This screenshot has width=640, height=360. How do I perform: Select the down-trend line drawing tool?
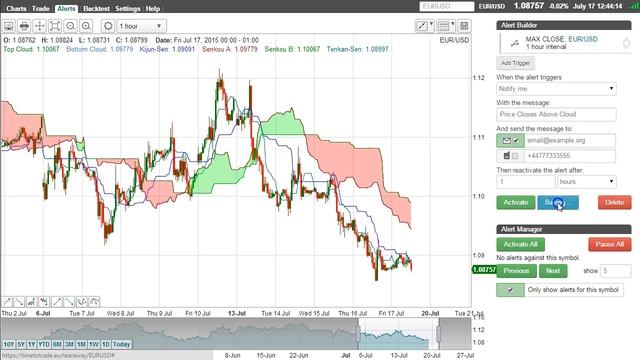click(19, 302)
